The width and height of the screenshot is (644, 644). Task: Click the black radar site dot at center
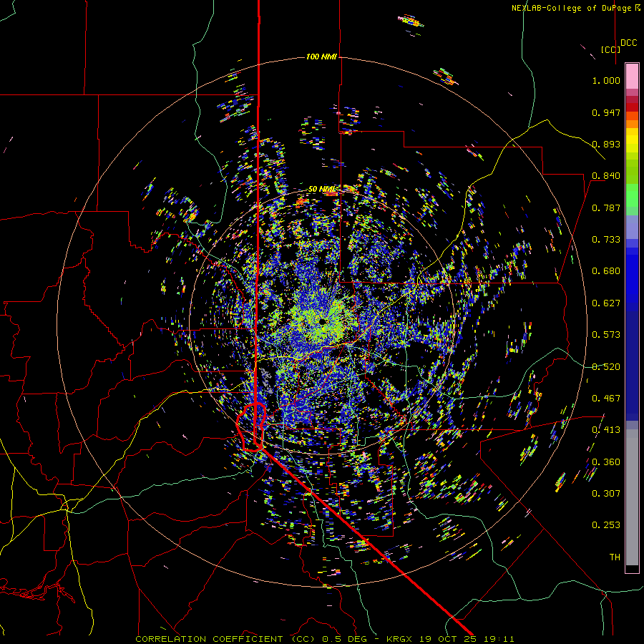pyautogui.click(x=323, y=321)
